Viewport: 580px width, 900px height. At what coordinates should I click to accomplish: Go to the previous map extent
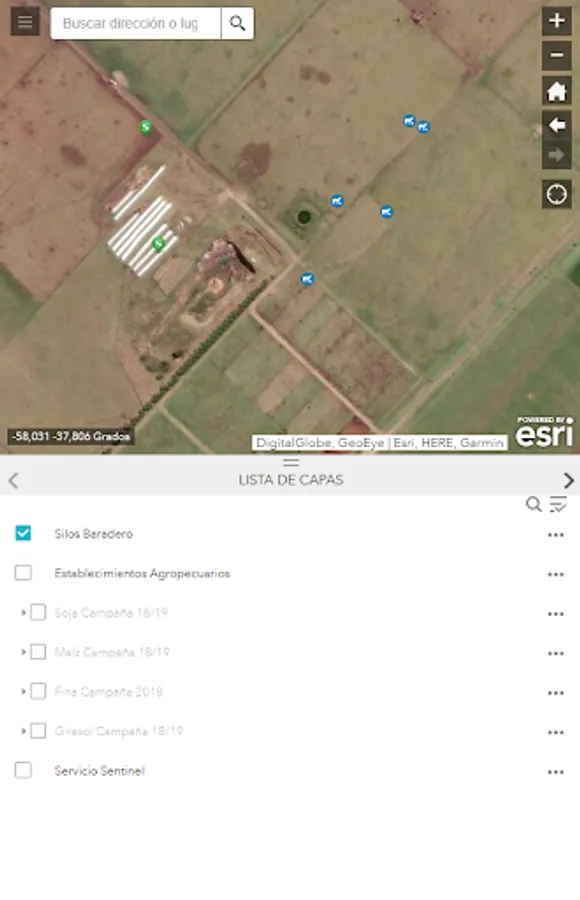(556, 125)
